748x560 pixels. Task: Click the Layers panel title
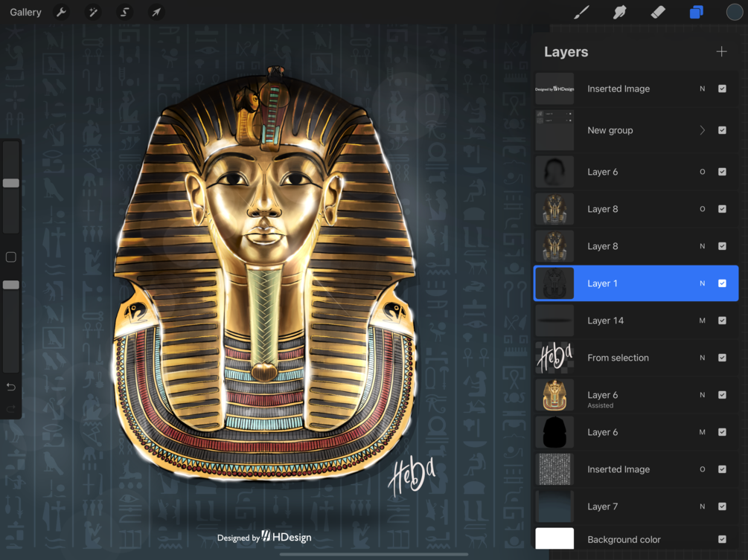coord(566,51)
